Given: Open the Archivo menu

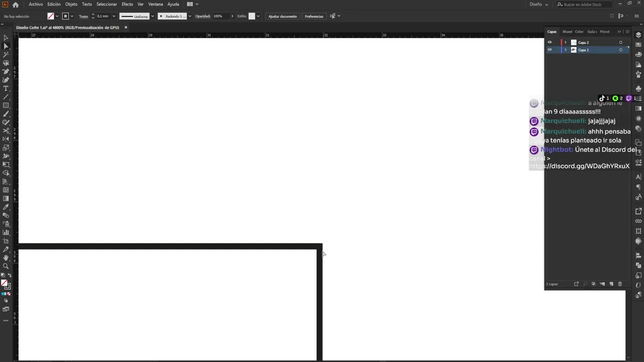Looking at the screenshot, I should tap(36, 5).
